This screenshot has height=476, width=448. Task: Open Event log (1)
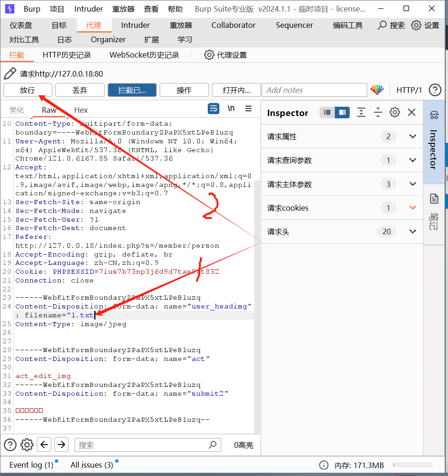(x=31, y=465)
